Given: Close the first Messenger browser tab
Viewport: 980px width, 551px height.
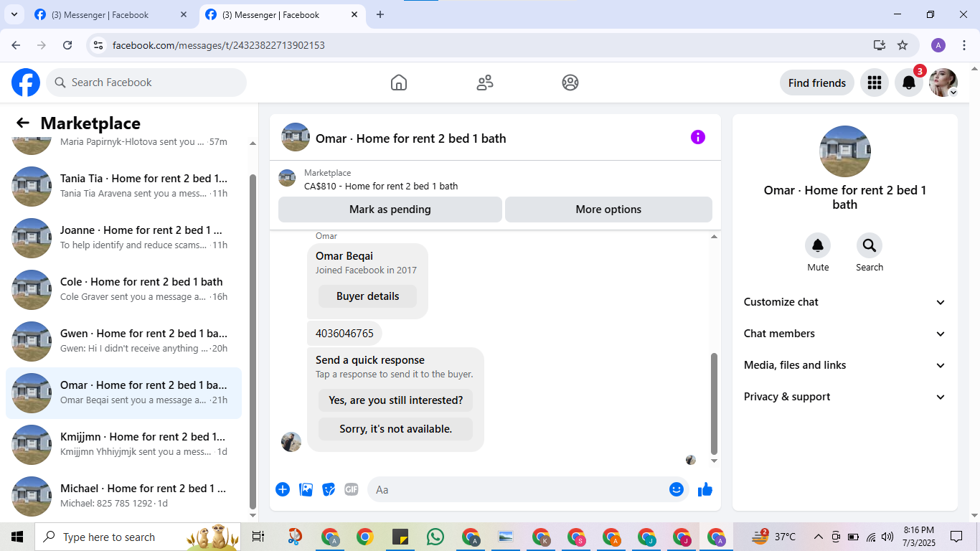Looking at the screenshot, I should pyautogui.click(x=184, y=14).
